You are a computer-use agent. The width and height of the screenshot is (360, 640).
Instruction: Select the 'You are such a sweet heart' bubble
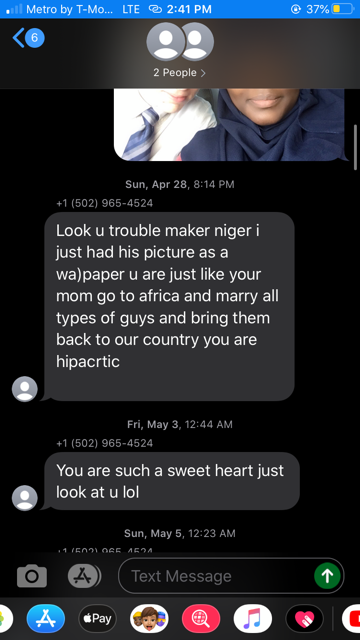[172, 481]
